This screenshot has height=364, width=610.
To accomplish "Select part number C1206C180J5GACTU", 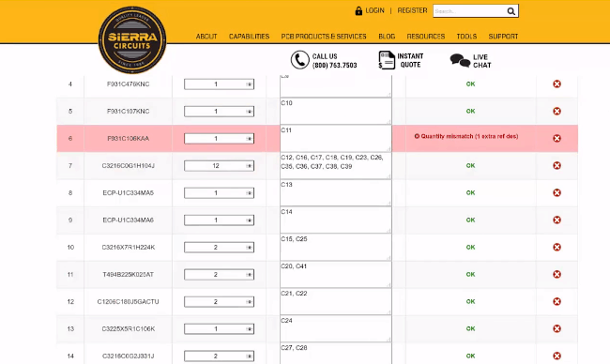I will coord(128,302).
